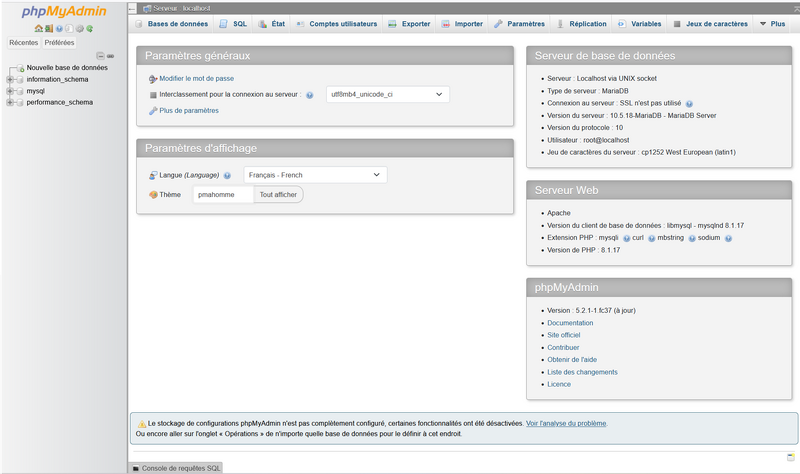The height and width of the screenshot is (474, 800).
Task: Click Modifier le mot de passe link
Action: (196, 79)
